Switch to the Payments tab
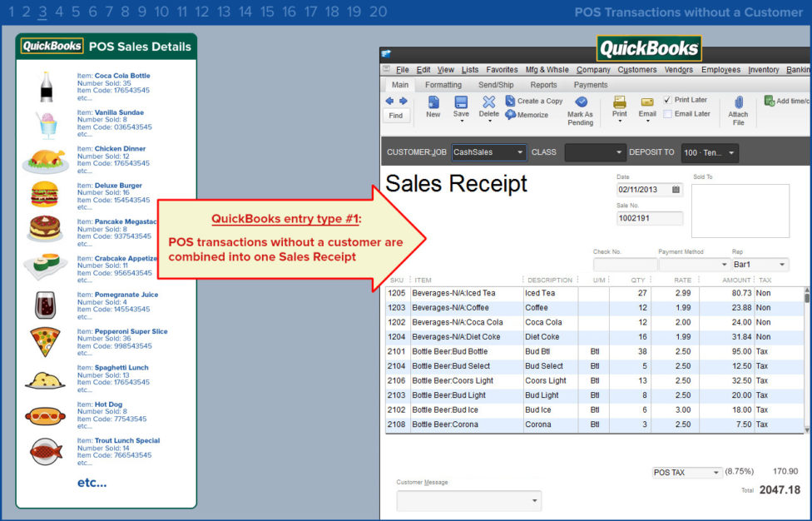 tap(591, 85)
